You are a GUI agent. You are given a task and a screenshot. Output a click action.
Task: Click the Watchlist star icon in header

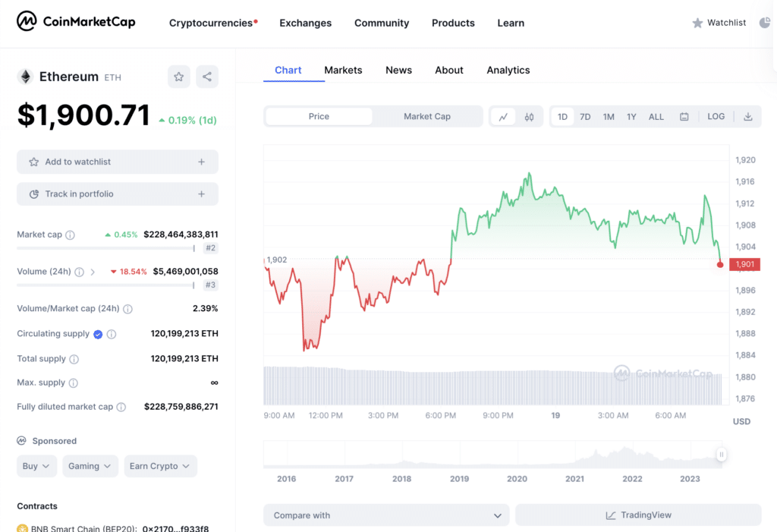click(697, 23)
